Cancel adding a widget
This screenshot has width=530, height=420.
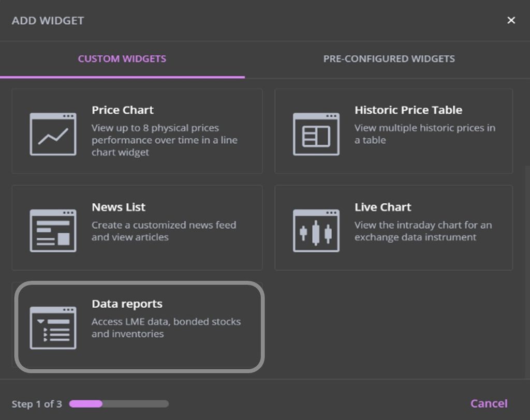pyautogui.click(x=489, y=403)
